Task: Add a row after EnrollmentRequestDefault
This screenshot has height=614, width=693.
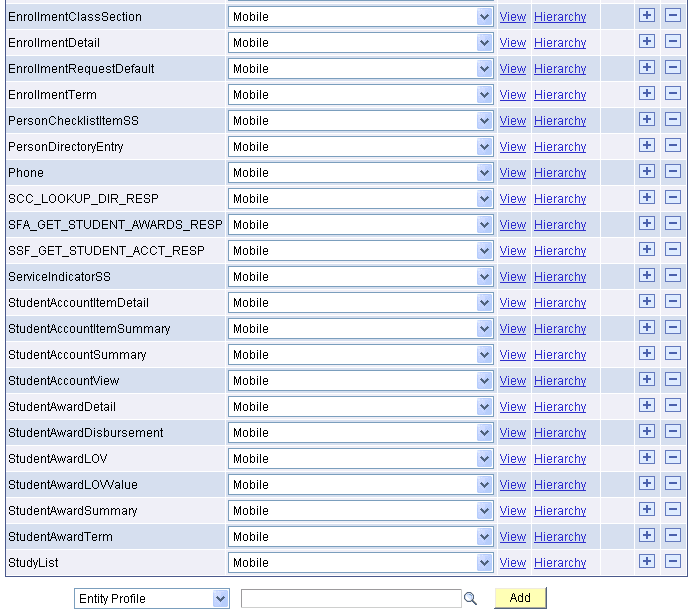Action: pos(647,68)
